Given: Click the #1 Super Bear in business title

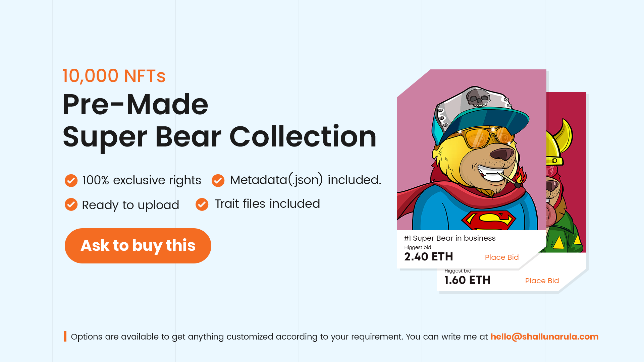Looking at the screenshot, I should tap(450, 238).
